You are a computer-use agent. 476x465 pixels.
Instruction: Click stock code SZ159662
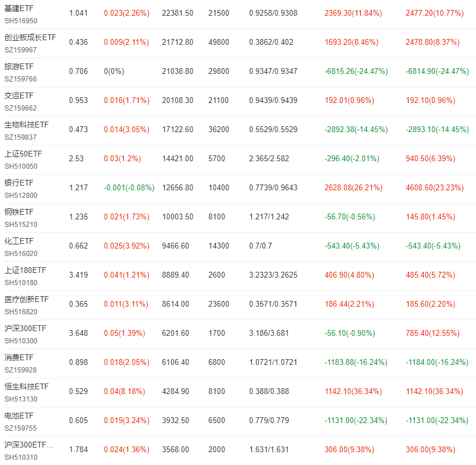20,108
